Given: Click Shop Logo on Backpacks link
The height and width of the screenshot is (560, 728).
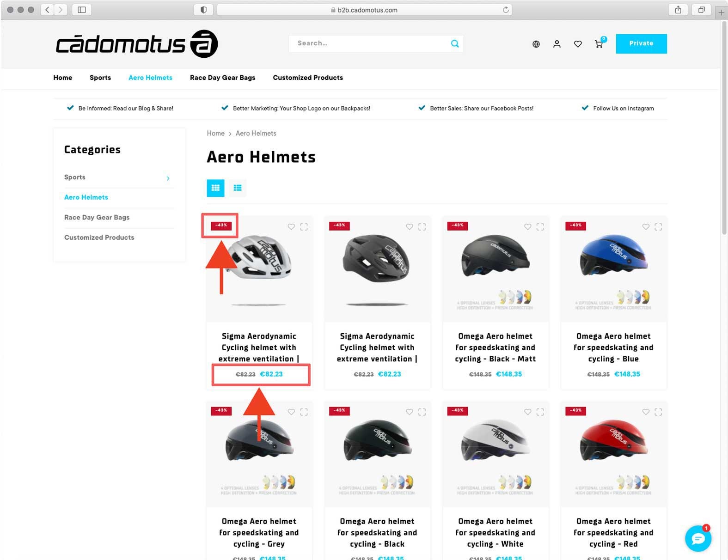Looking at the screenshot, I should 301,109.
